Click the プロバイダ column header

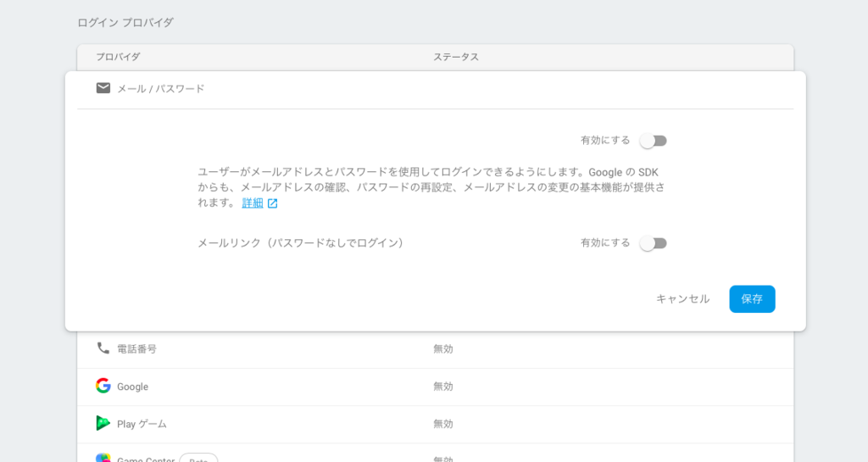coord(118,57)
